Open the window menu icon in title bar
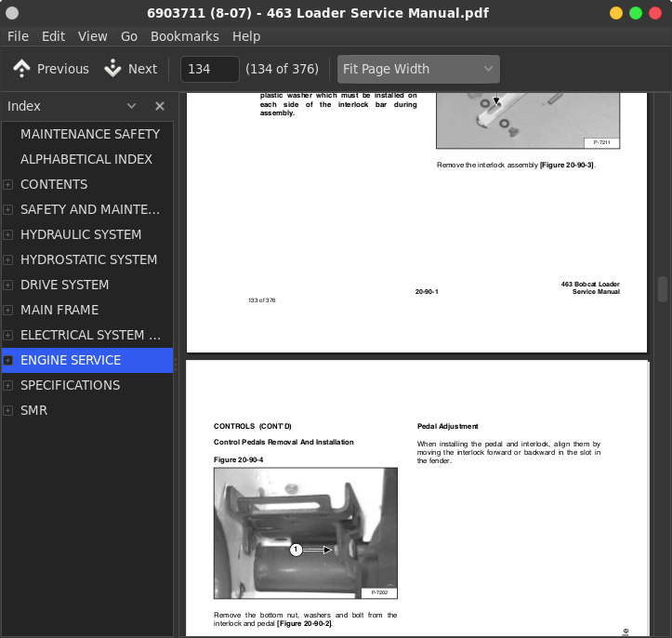Image resolution: width=672 pixels, height=638 pixels. pos(12,13)
